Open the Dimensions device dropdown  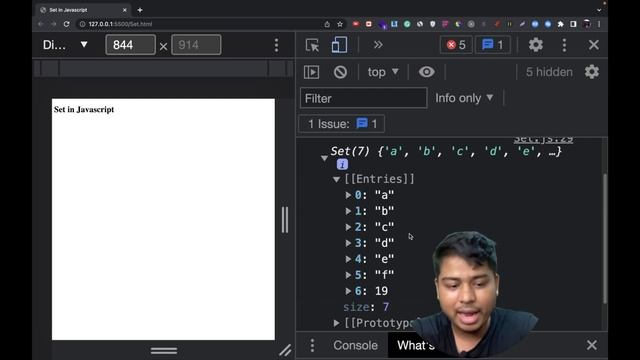[x=65, y=44]
